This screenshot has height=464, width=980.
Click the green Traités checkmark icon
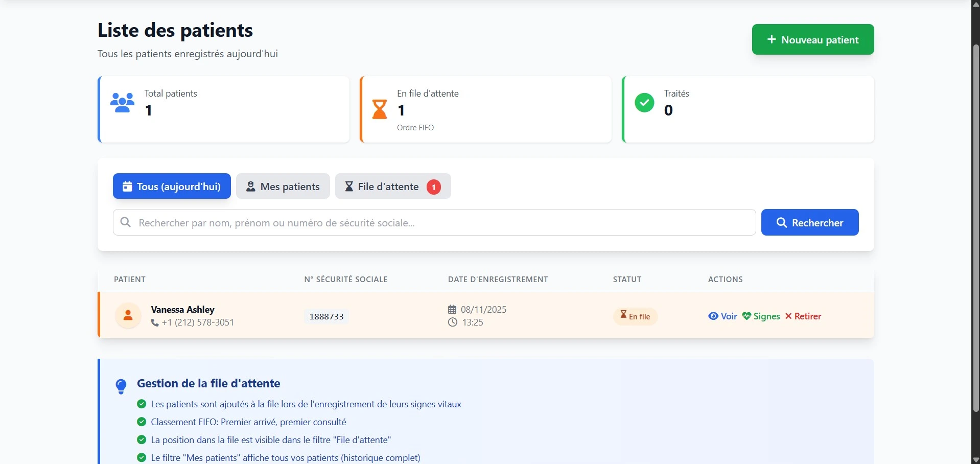[x=644, y=103]
